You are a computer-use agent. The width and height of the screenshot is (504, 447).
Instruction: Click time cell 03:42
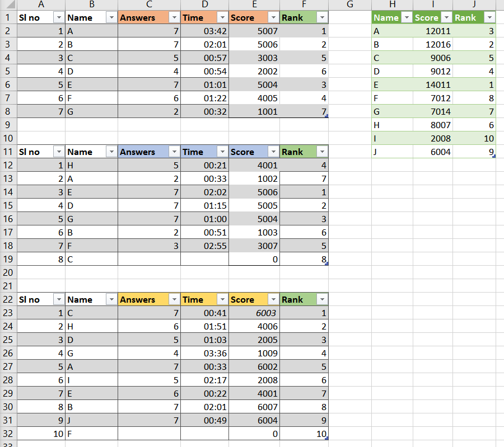[205, 31]
